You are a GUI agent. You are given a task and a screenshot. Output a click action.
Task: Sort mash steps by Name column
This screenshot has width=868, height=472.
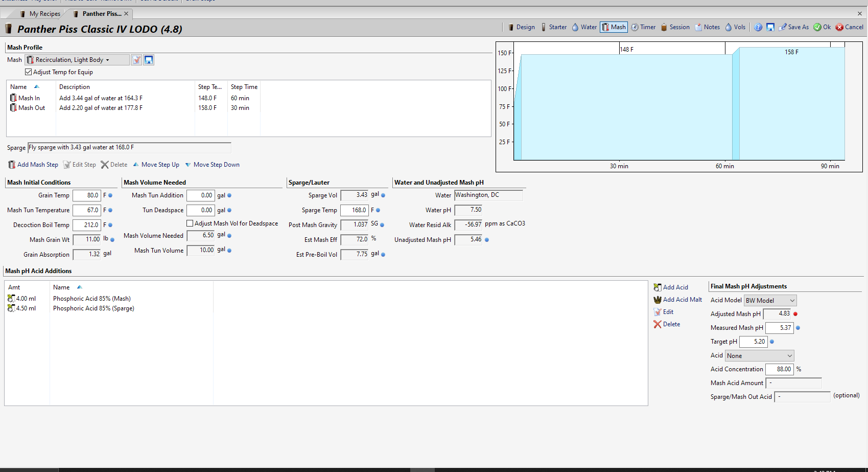point(25,87)
